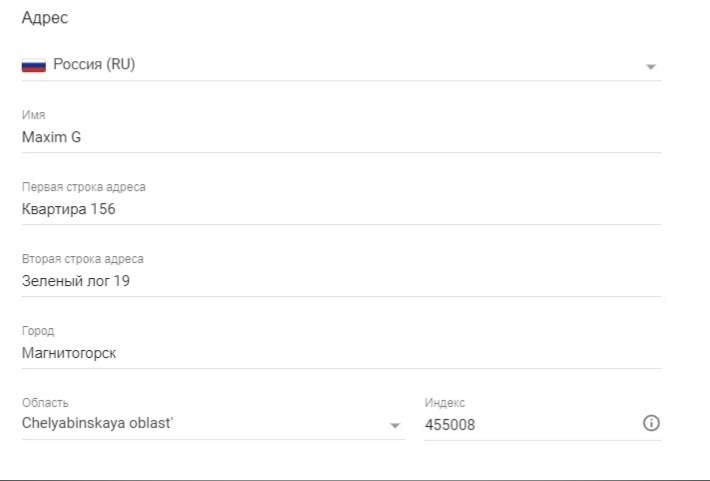Select the "Россия (RU)" country text
This screenshot has height=481, width=710.
pos(94,65)
